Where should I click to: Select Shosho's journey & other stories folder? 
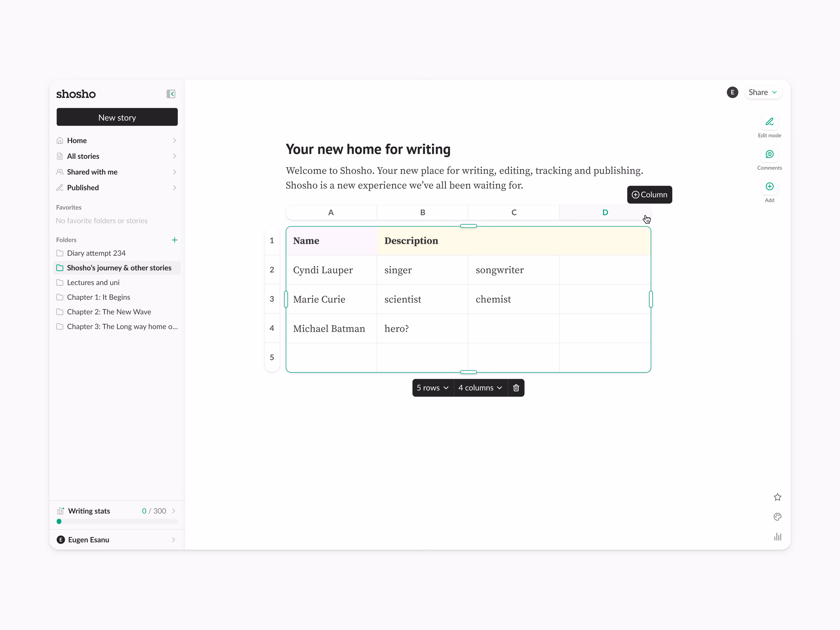(x=118, y=268)
